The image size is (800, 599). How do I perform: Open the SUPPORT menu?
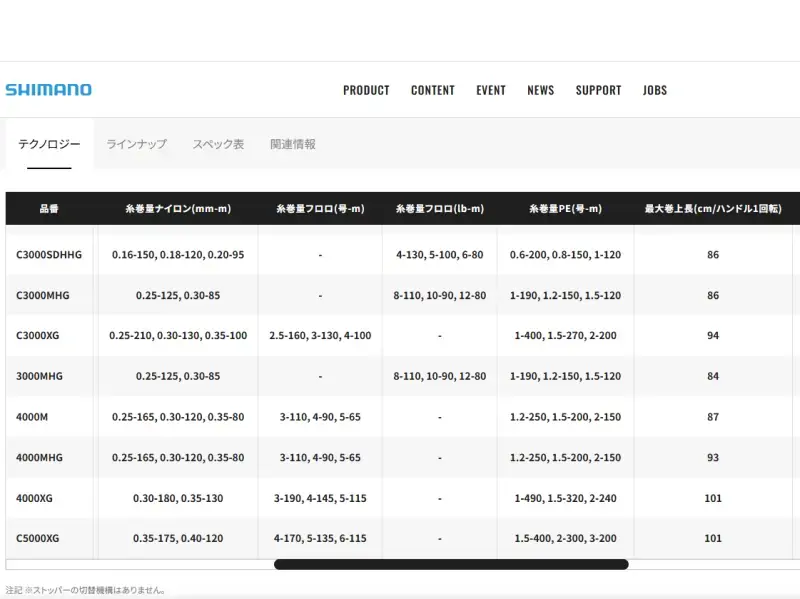pos(598,90)
